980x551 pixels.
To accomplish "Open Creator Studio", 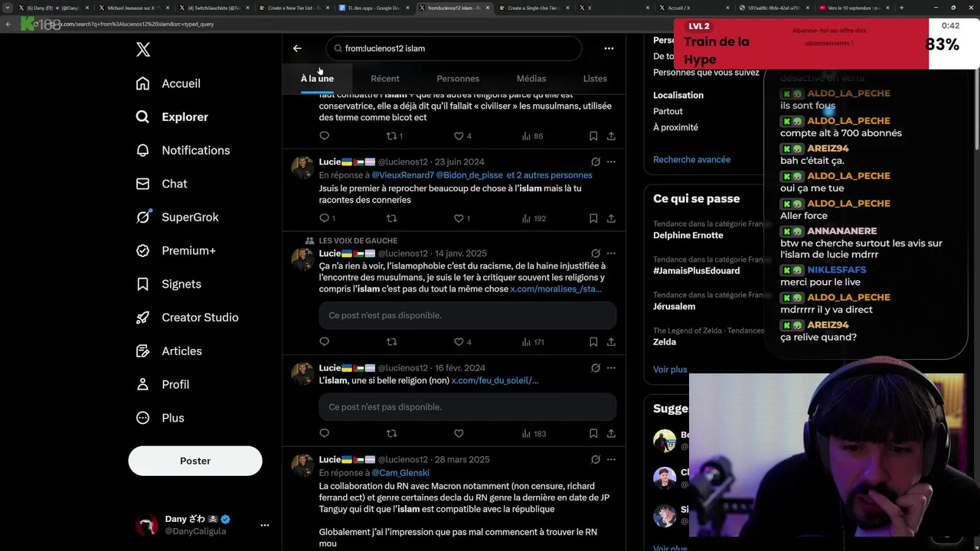I will [188, 318].
